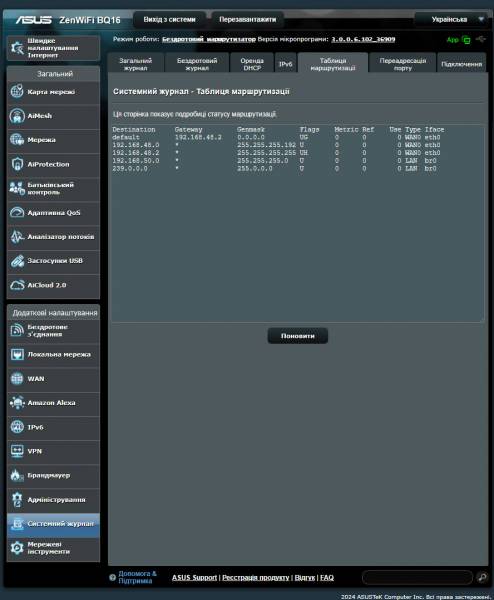Screen dimensions: 494x600
Task: Open the Мережеві інструменти menu label
Action: (x=49, y=548)
